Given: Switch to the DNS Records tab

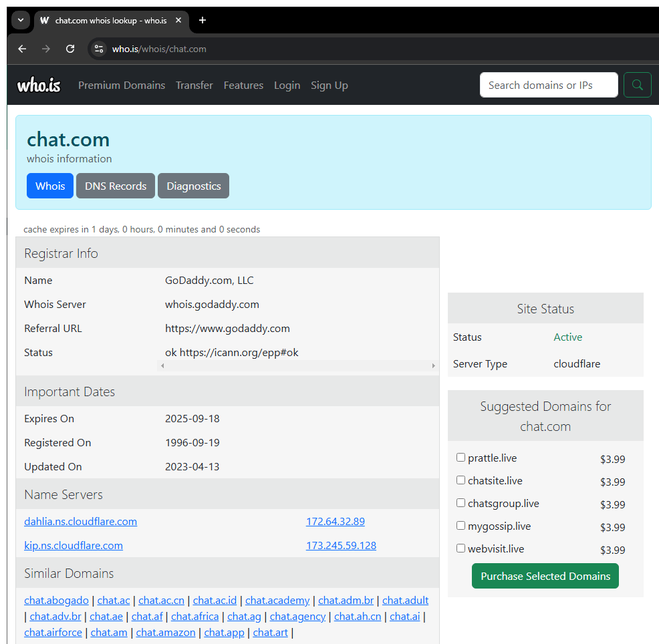Looking at the screenshot, I should [116, 186].
